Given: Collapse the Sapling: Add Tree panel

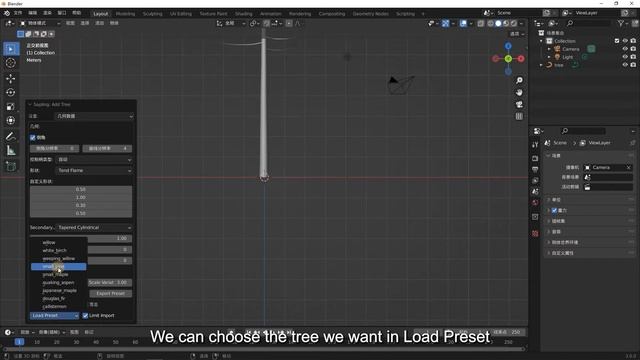Looking at the screenshot, I should point(30,104).
